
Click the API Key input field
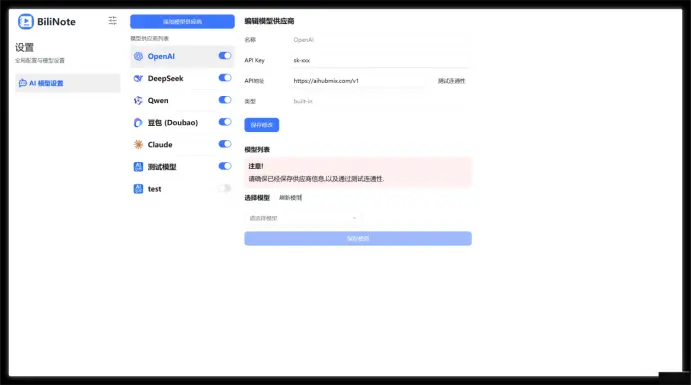click(x=381, y=60)
